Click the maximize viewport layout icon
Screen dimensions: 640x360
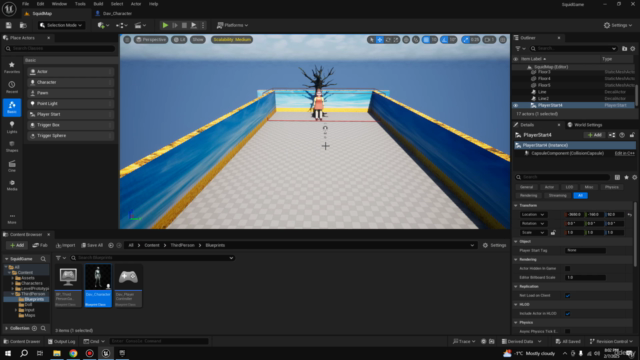[x=503, y=40]
